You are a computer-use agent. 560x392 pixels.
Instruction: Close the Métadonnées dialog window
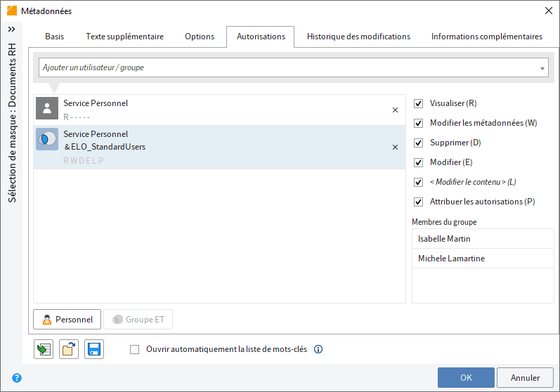click(x=549, y=11)
